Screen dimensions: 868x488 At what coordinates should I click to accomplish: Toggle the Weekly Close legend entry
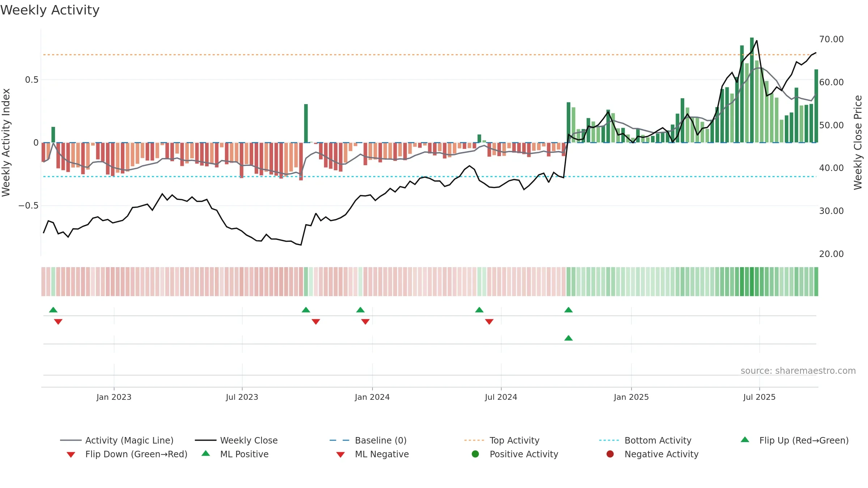(236, 440)
